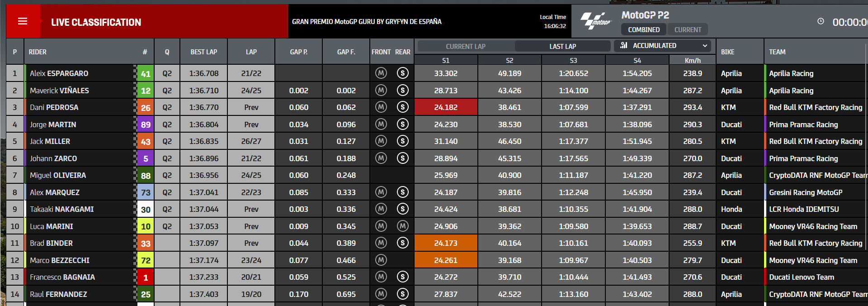Click Raul Fernandez's front tyre icon

pyautogui.click(x=381, y=294)
